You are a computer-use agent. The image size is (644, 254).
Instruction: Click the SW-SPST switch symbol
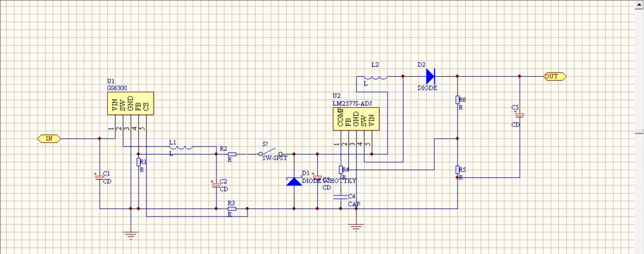(x=270, y=152)
